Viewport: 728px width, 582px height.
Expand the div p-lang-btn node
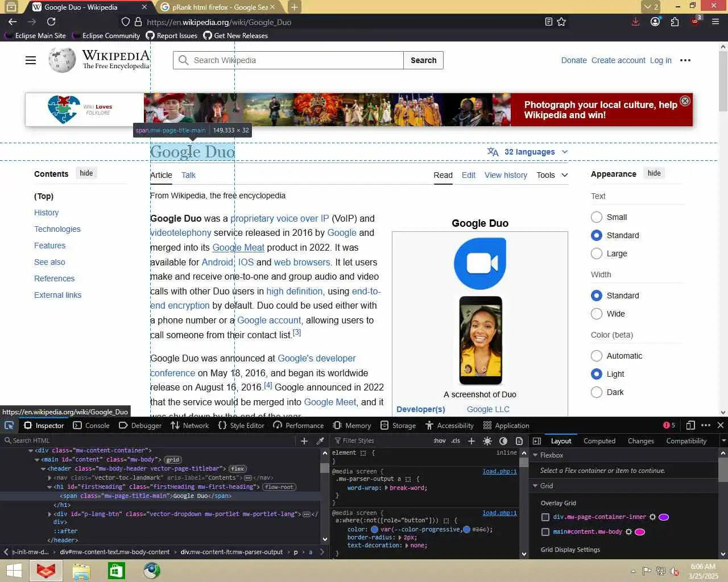tap(49, 514)
